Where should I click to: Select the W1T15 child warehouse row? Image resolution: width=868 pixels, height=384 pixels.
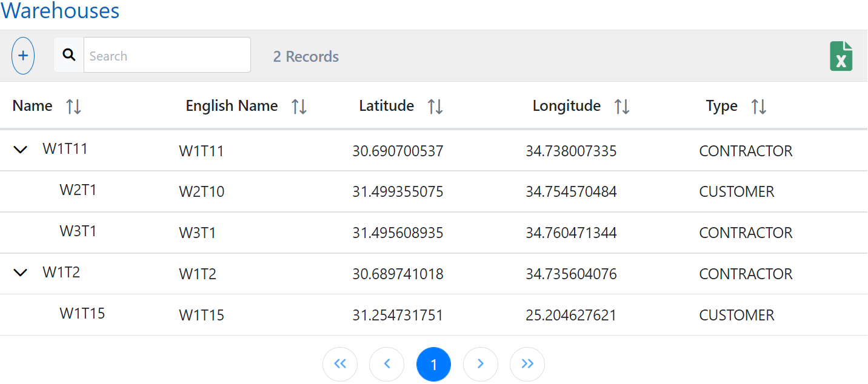(82, 314)
